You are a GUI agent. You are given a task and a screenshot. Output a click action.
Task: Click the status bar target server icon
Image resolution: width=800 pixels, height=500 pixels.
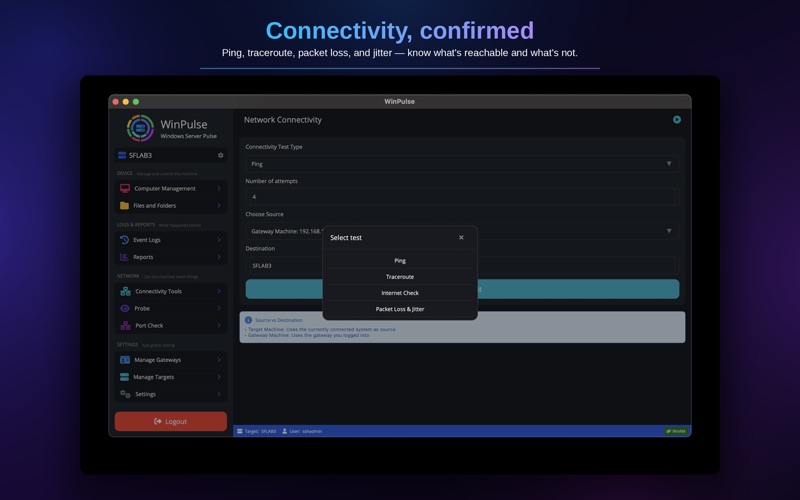(240, 431)
